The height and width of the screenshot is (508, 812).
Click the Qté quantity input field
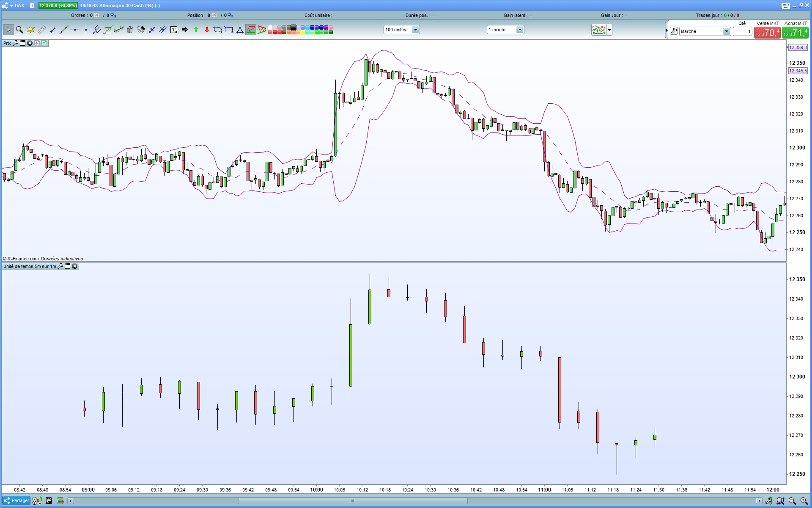click(x=742, y=31)
